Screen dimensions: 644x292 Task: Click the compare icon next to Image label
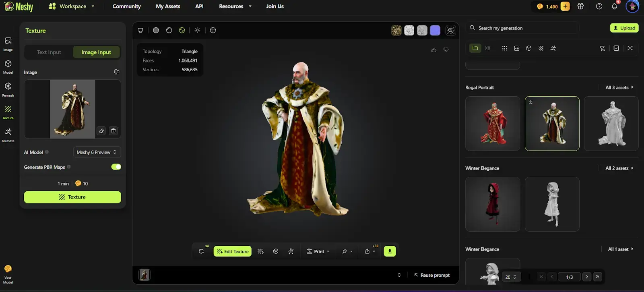click(117, 72)
